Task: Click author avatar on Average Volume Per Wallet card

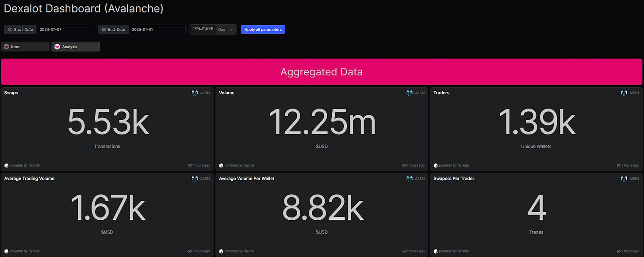Action: 410,179
